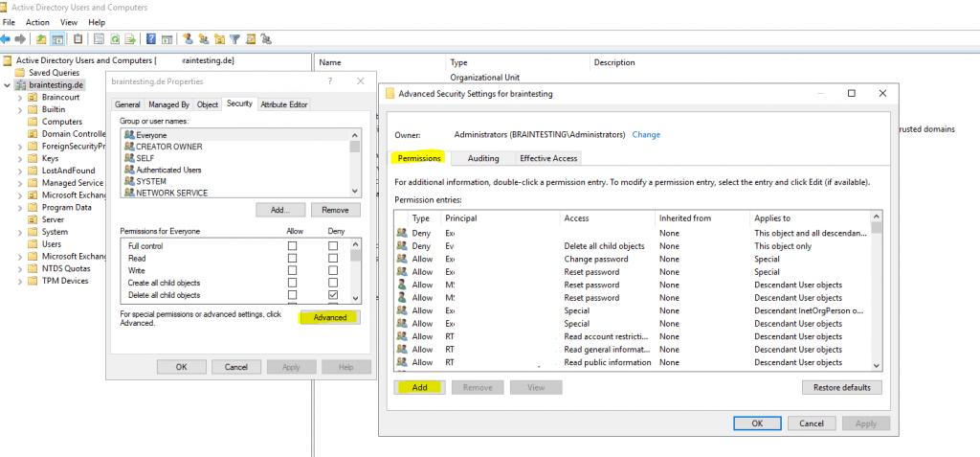
Task: Tick the Deny checkbox for Read
Action: (x=333, y=258)
